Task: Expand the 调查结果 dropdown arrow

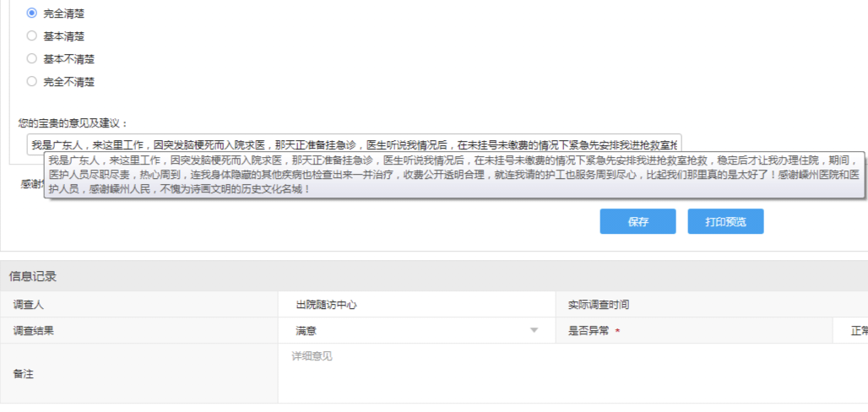Action: coord(534,330)
